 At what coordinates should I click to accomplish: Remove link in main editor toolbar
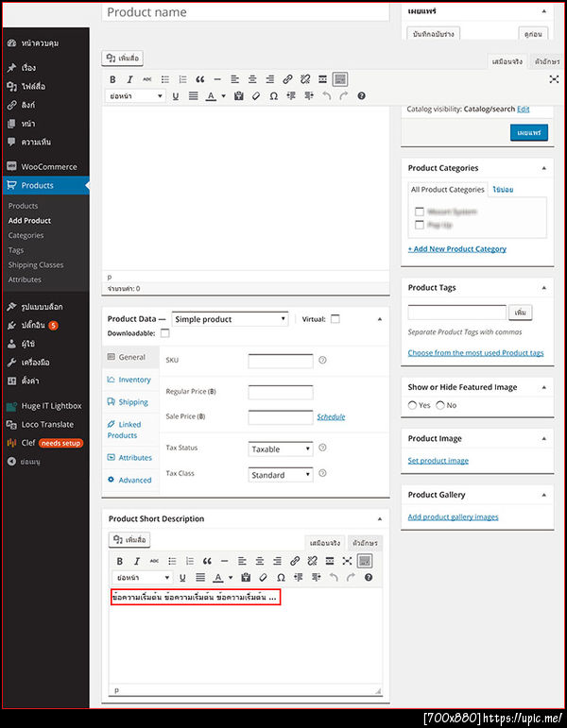point(305,79)
